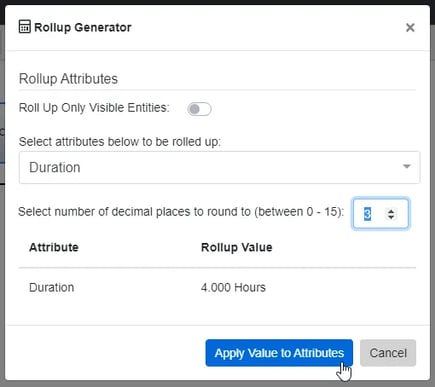
Task: Click the Attribute column header
Action: pyautogui.click(x=54, y=247)
